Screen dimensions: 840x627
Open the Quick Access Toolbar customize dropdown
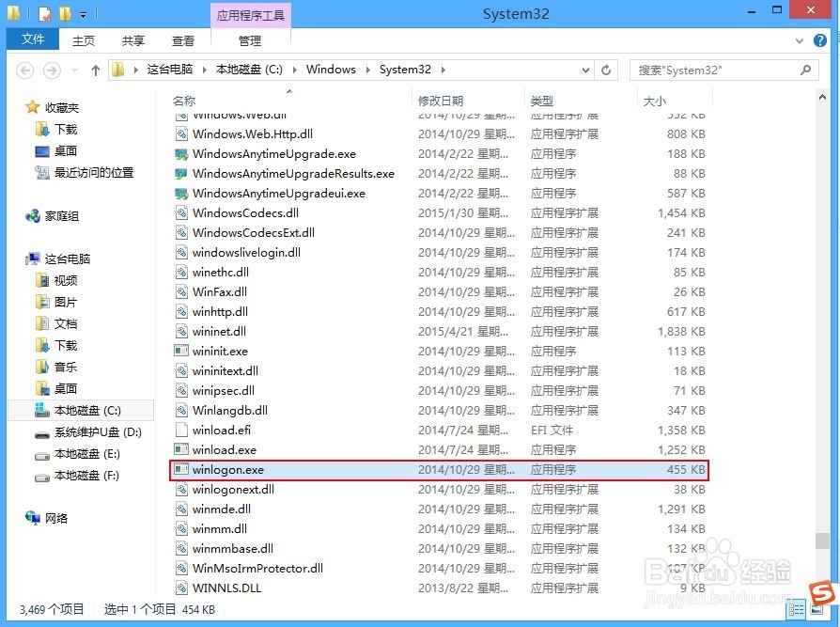(83, 15)
